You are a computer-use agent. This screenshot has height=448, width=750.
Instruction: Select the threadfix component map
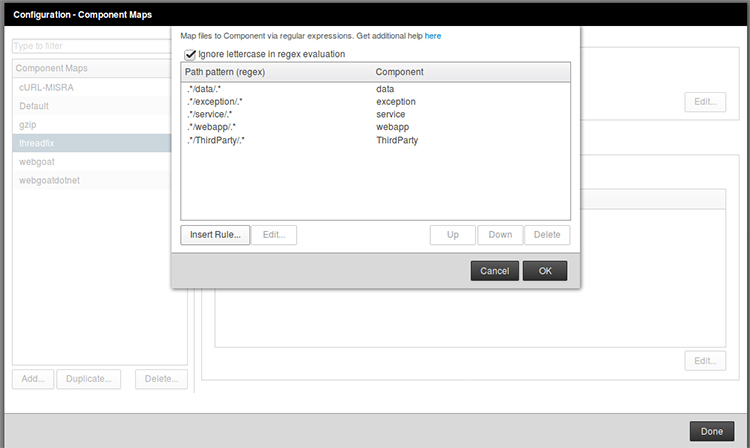[39, 143]
